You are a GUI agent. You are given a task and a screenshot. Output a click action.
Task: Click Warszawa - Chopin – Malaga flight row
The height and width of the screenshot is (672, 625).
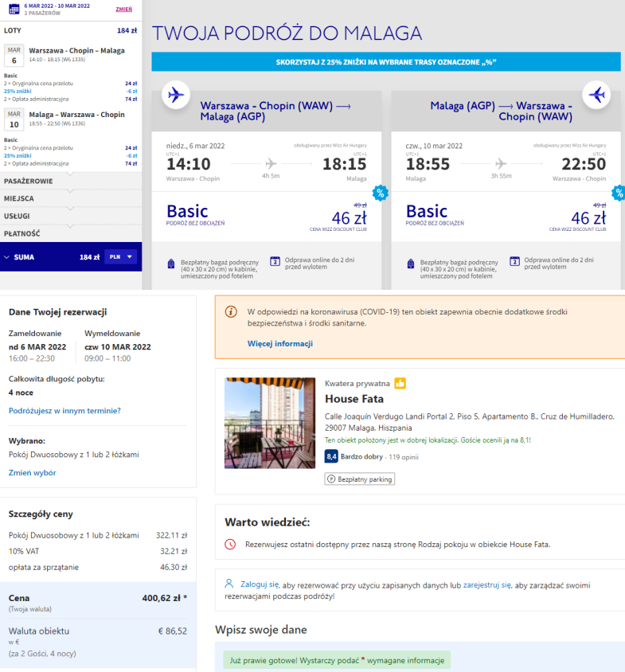click(x=76, y=51)
